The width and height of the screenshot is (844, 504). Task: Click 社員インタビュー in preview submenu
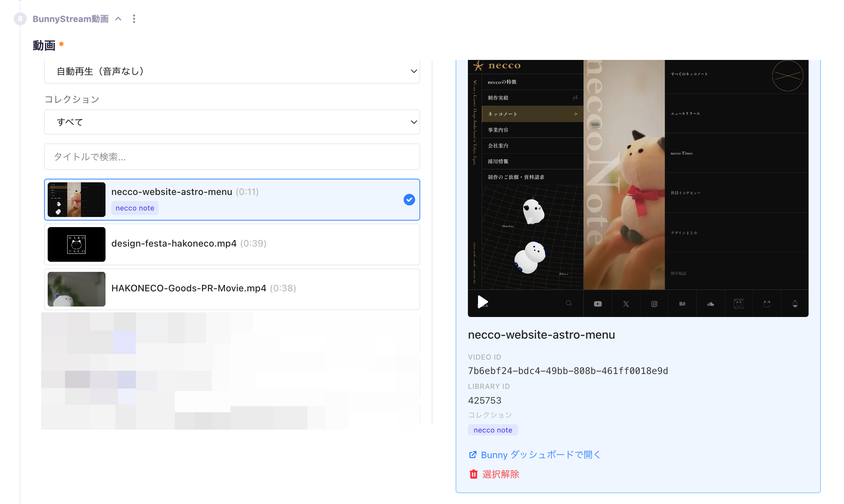point(685,193)
